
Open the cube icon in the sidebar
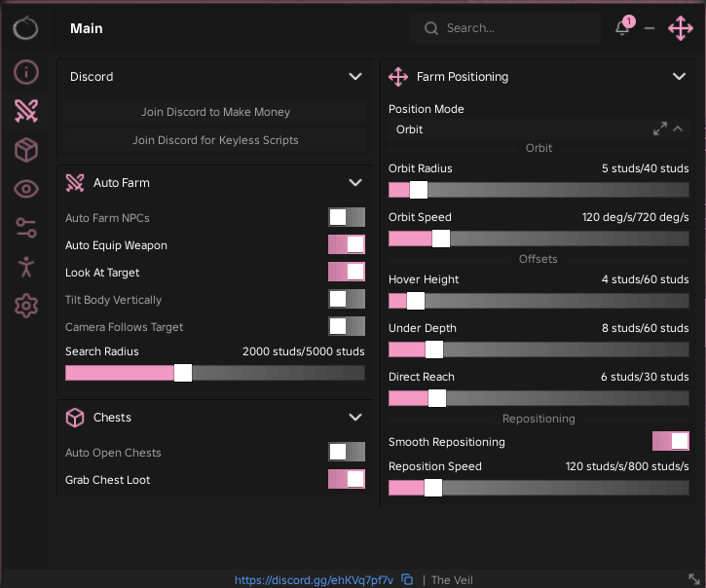[x=26, y=150]
